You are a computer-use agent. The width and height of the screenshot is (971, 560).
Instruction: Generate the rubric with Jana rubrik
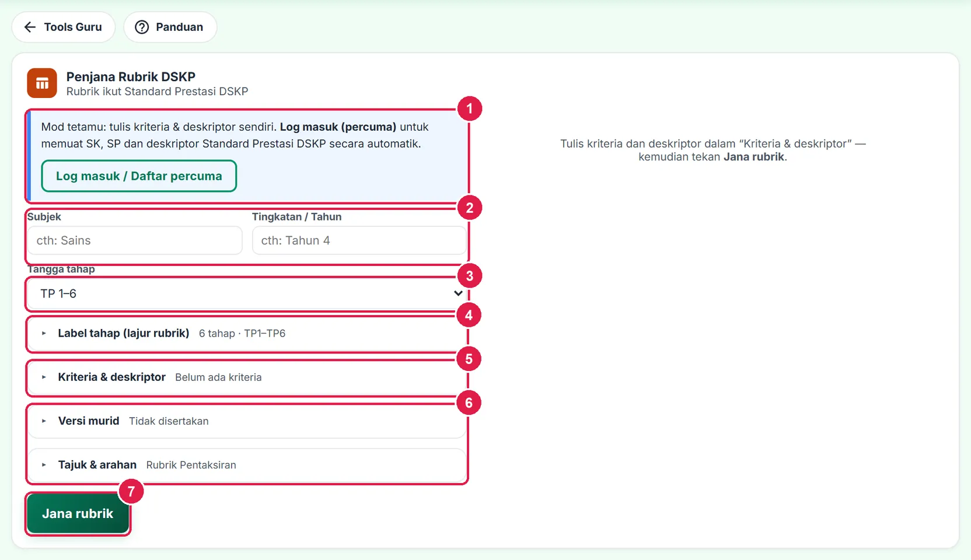[78, 514]
